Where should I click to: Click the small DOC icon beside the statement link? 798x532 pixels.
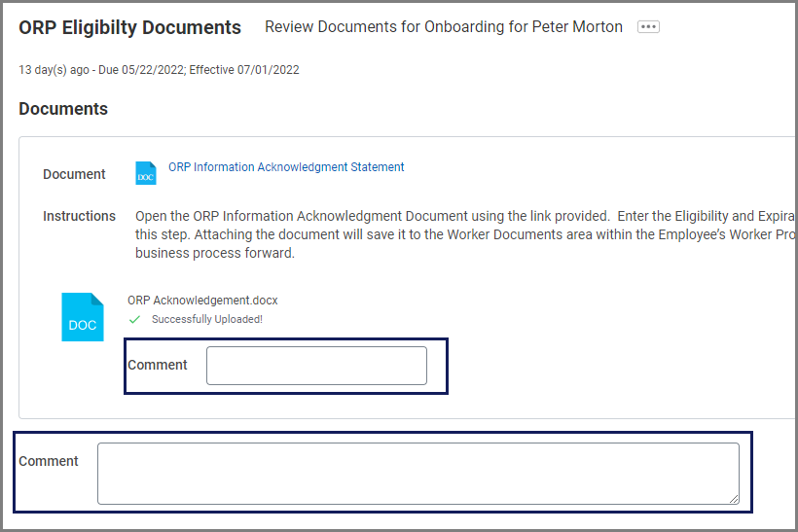[145, 173]
